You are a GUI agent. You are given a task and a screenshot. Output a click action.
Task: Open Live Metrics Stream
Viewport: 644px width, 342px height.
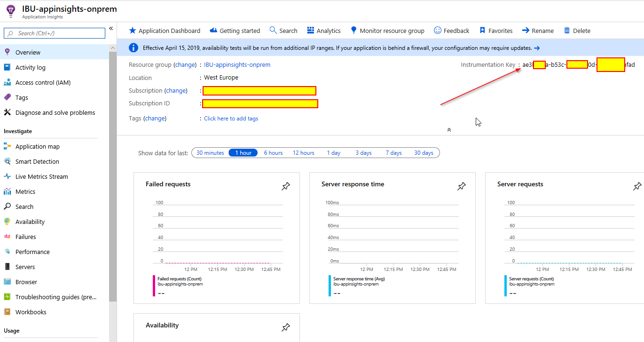[40, 176]
